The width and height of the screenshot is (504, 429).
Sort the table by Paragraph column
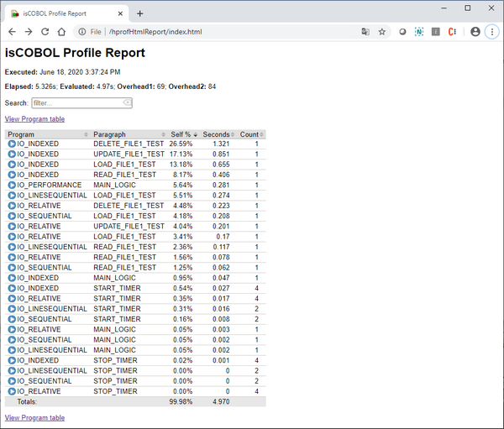129,134
